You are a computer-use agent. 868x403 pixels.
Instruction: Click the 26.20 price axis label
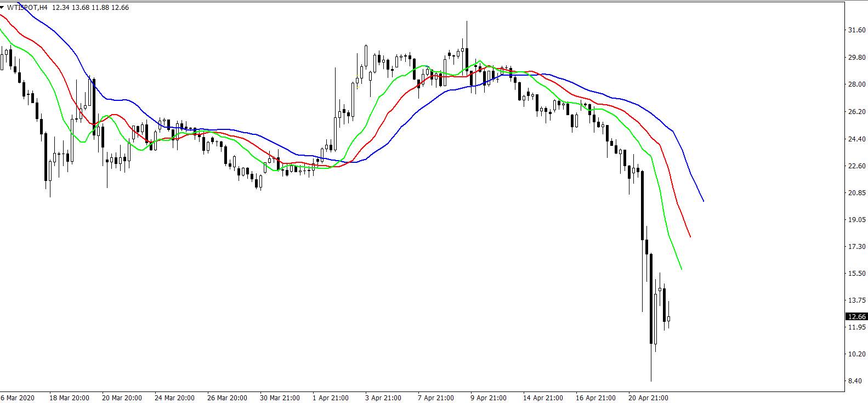(856, 111)
